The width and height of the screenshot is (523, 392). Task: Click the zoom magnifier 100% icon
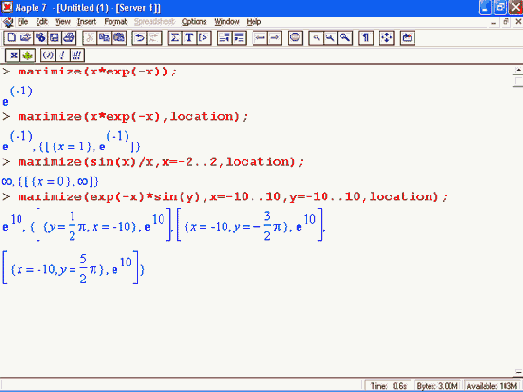click(316, 38)
